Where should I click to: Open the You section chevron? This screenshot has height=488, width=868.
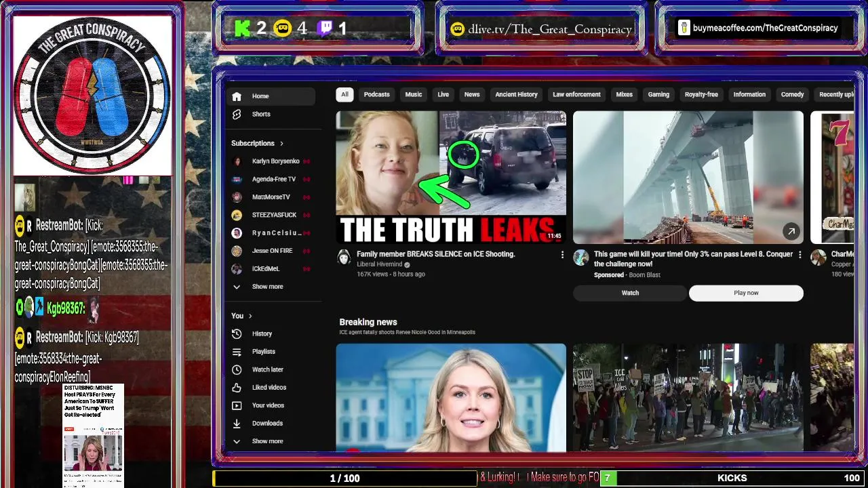pyautogui.click(x=250, y=316)
